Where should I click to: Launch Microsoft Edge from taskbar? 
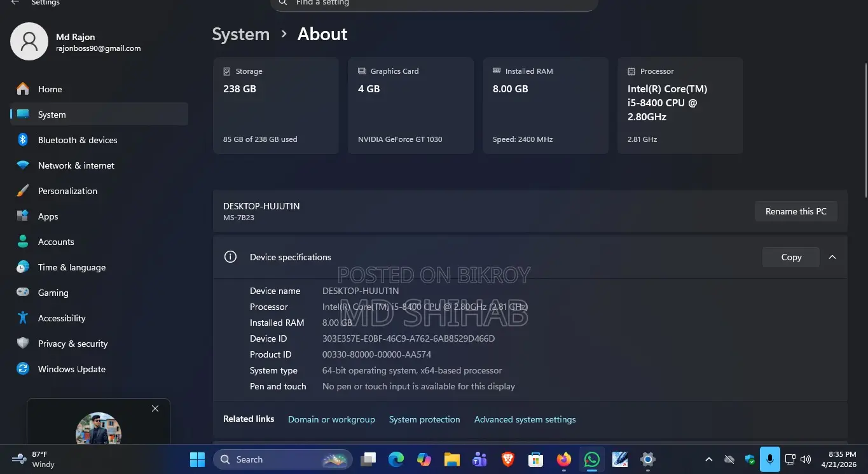396,459
